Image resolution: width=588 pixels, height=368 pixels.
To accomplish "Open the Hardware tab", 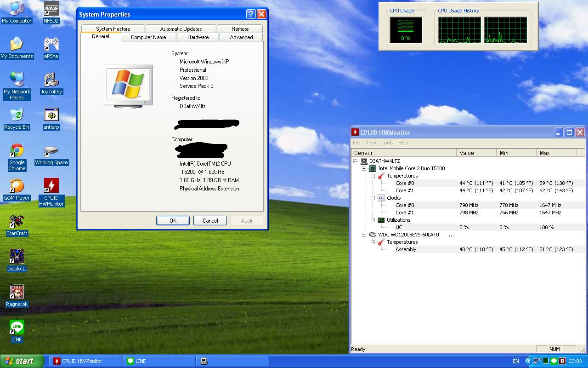I will (x=198, y=37).
